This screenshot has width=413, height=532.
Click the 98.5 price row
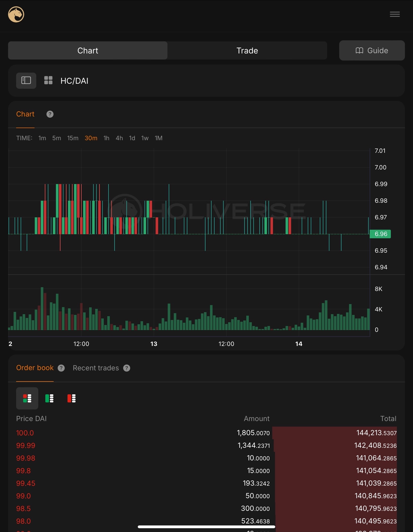[x=206, y=509]
